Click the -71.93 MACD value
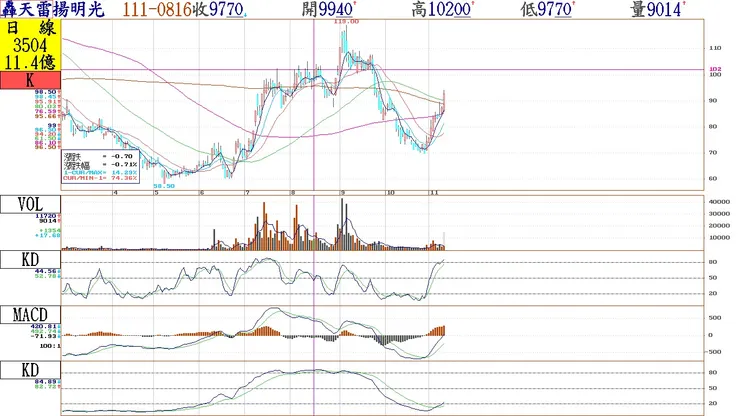 tap(45, 336)
